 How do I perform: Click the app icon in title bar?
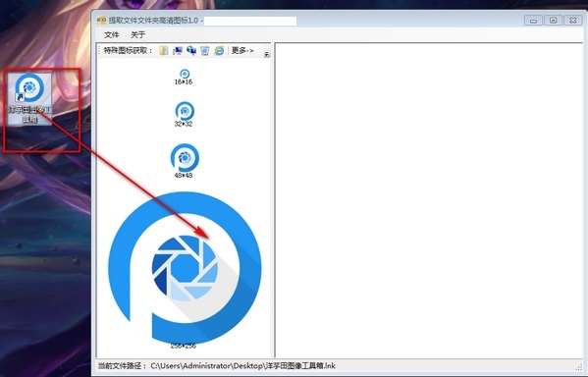point(101,21)
